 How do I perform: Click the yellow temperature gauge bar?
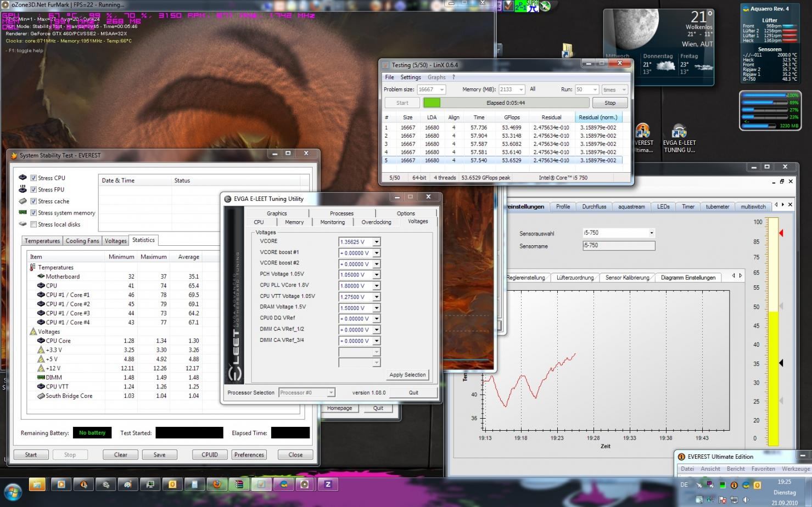pos(773,378)
